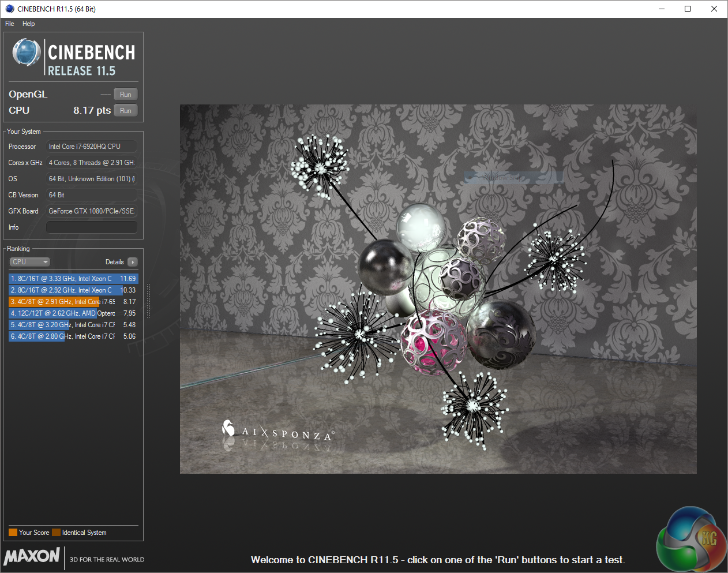Run the OpenGL benchmark test
Viewport: 728px width, 573px height.
[x=125, y=95]
